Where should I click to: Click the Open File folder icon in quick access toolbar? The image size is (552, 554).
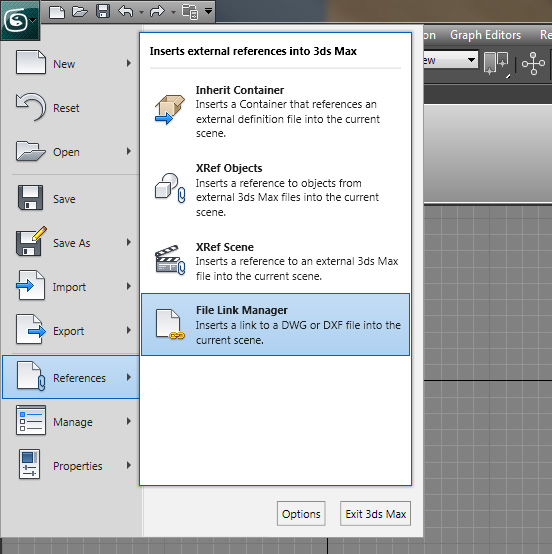click(x=80, y=12)
